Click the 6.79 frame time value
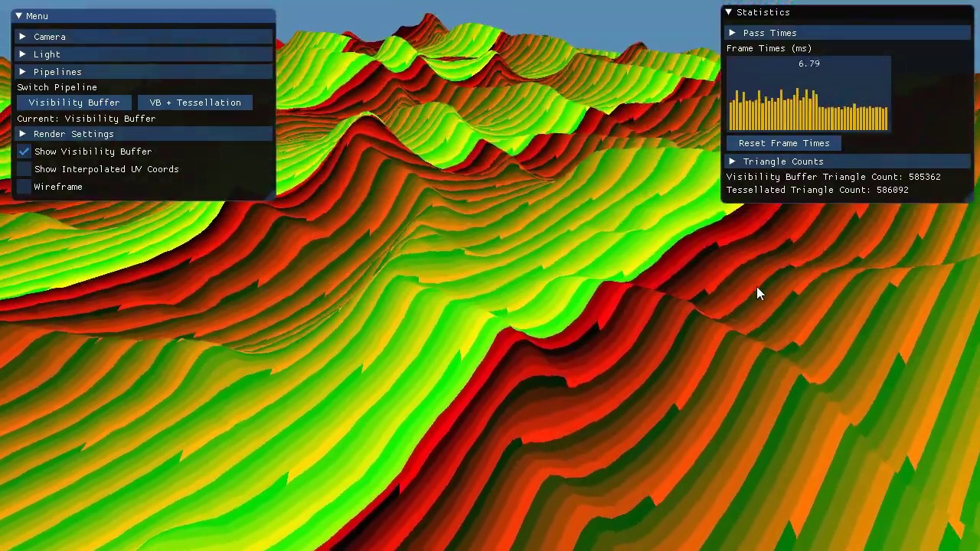980x551 pixels. [809, 64]
